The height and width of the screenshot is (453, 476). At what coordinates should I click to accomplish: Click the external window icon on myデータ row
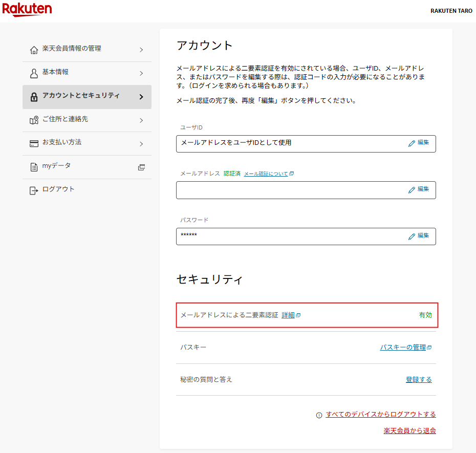[141, 167]
